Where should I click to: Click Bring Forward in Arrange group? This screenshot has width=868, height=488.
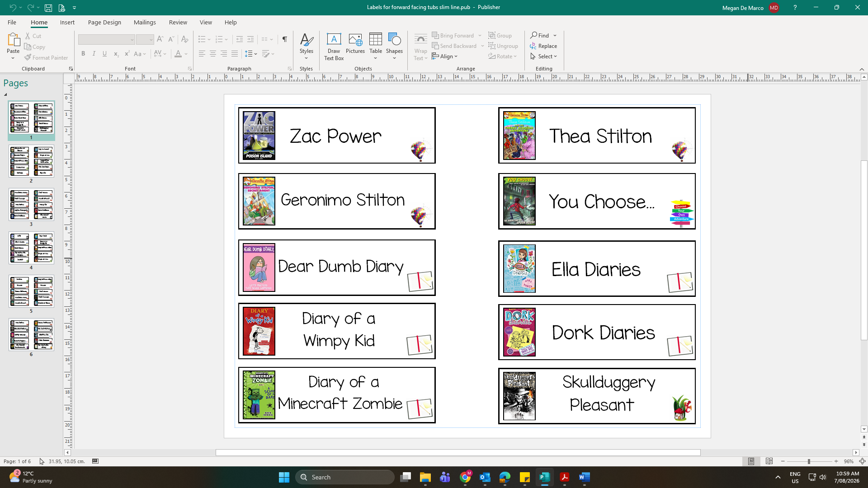click(x=453, y=35)
